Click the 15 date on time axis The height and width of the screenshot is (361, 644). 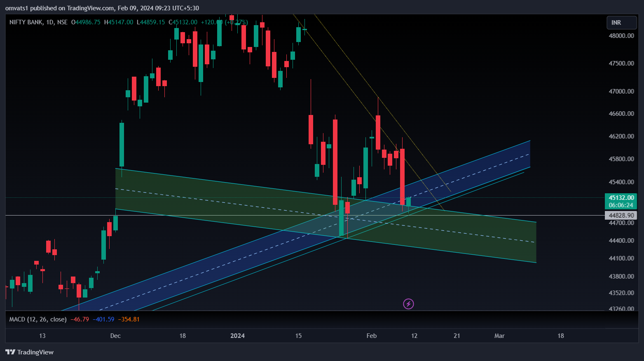coord(298,336)
